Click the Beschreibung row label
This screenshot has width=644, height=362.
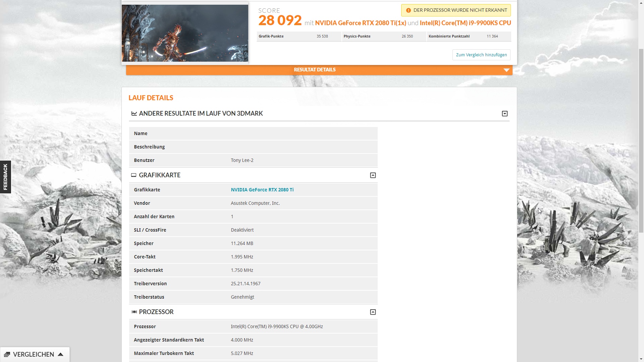pyautogui.click(x=149, y=147)
